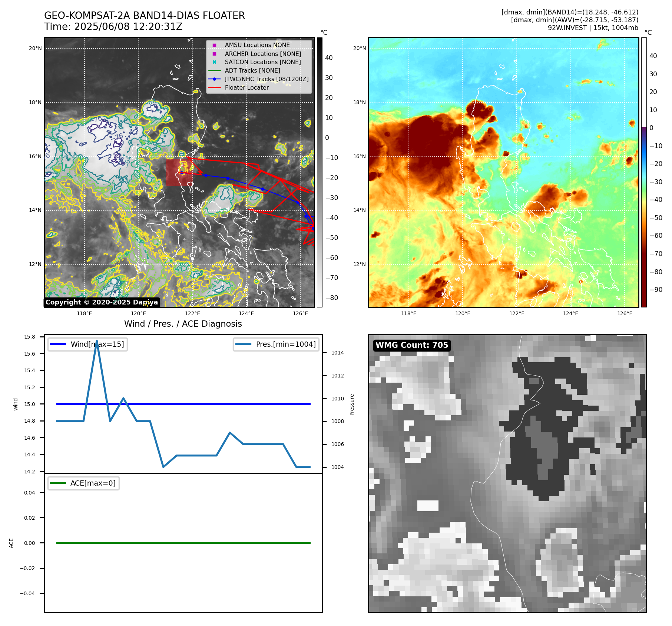Click the 'AMSU Locations NONE' legend entry
The height and width of the screenshot is (626, 672).
(257, 45)
